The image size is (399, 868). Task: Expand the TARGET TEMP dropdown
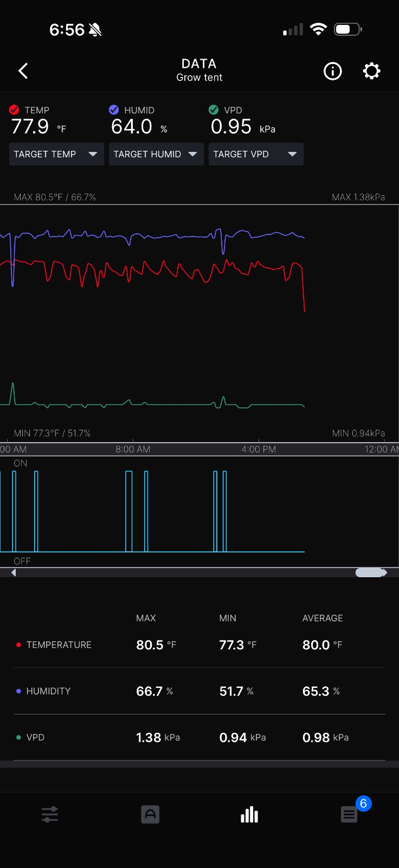[x=56, y=154]
